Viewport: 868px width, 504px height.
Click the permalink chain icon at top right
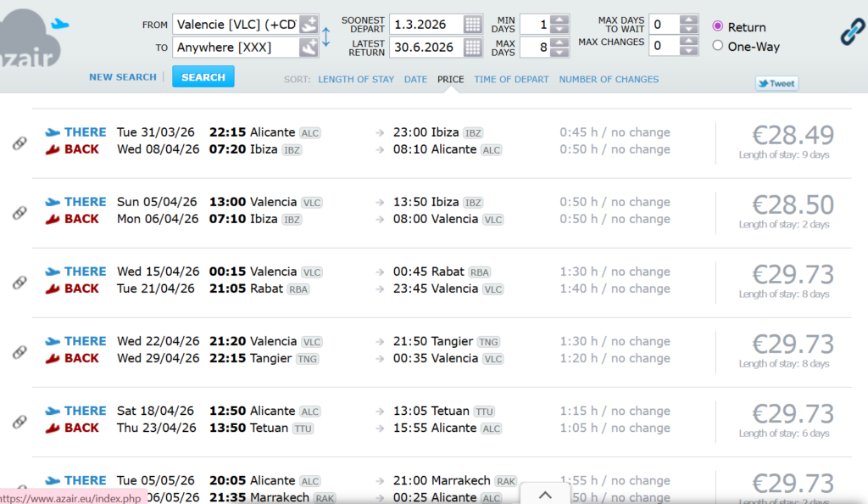tap(851, 32)
